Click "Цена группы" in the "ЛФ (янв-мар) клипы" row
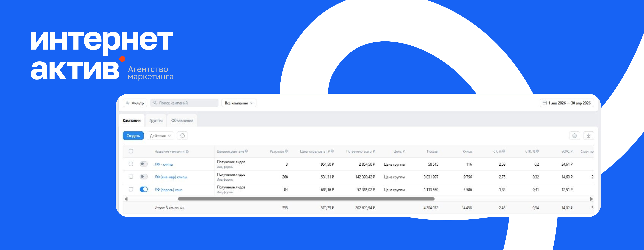 click(394, 177)
